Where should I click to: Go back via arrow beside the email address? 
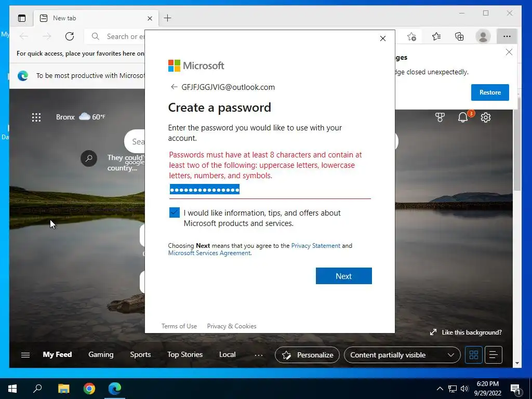(174, 87)
